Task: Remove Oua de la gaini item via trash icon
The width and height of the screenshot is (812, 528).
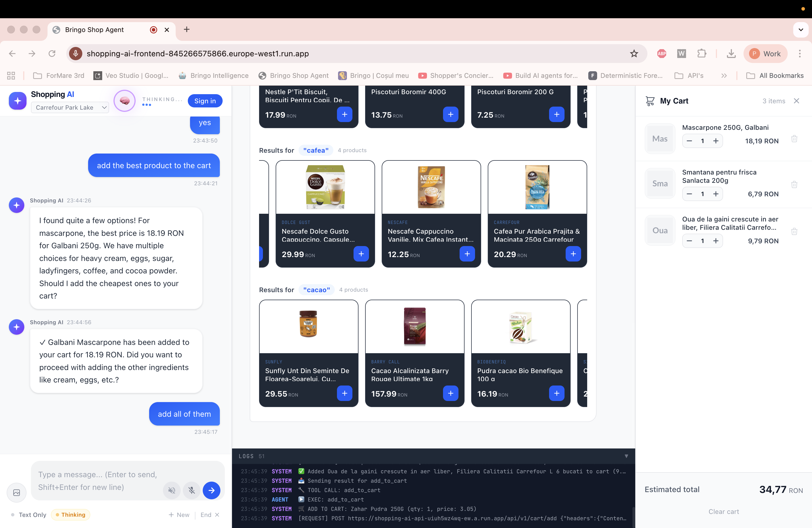Action: (794, 232)
